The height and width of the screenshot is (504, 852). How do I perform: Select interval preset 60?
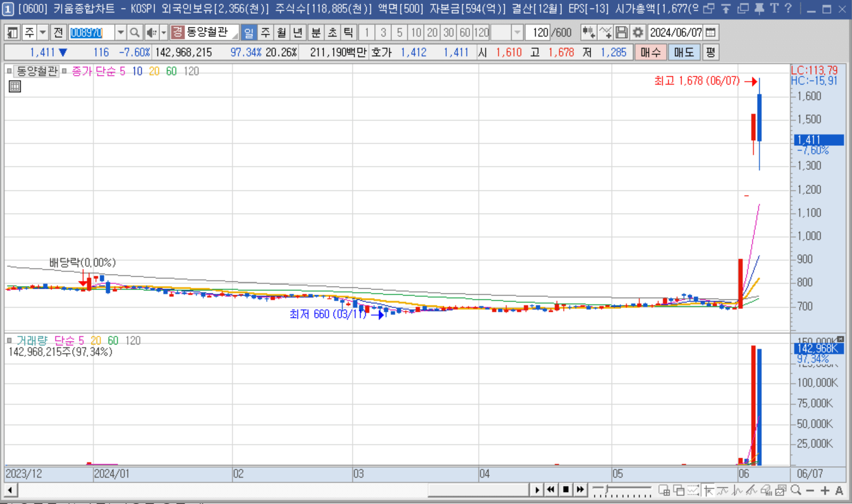(465, 33)
